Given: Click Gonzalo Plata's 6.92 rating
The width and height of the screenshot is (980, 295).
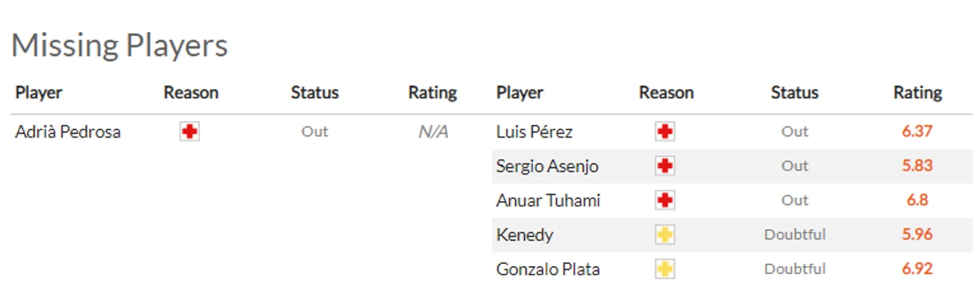Looking at the screenshot, I should coord(917,268).
